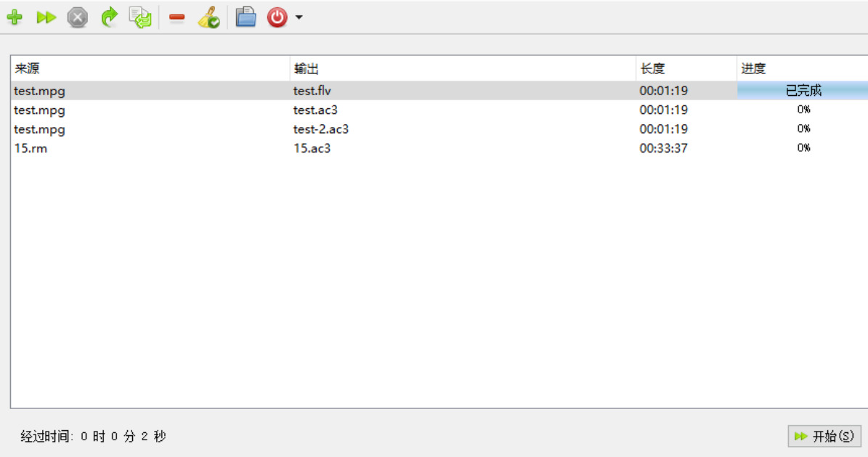Viewport: 868px width, 457px height.
Task: Select source 15.rm entry
Action: tap(31, 148)
